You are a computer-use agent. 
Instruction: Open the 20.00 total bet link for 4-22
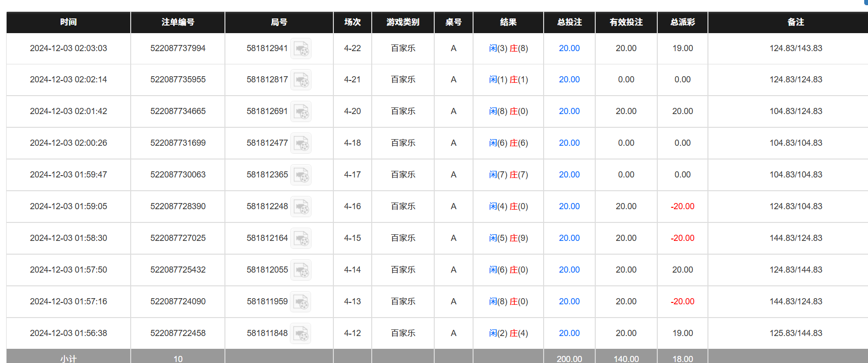569,48
